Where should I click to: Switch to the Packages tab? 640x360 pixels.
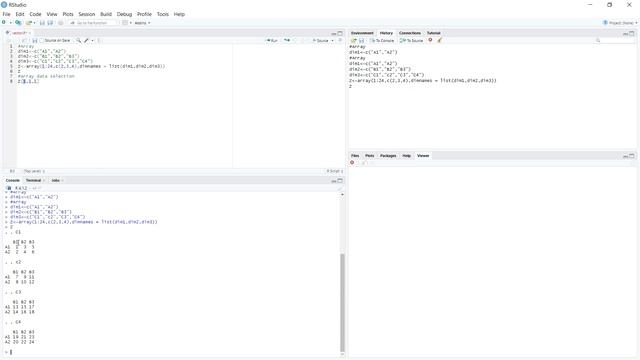pos(388,156)
